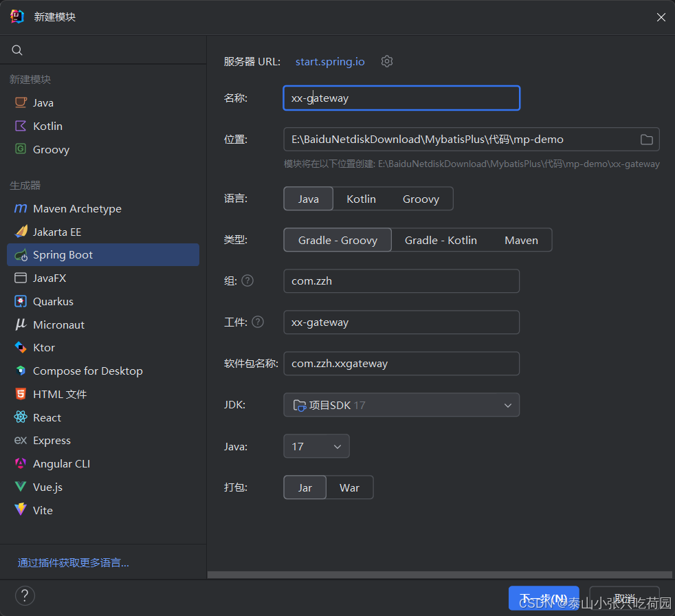Select the JavaFX label in generators
This screenshot has height=616, width=675.
tap(49, 278)
